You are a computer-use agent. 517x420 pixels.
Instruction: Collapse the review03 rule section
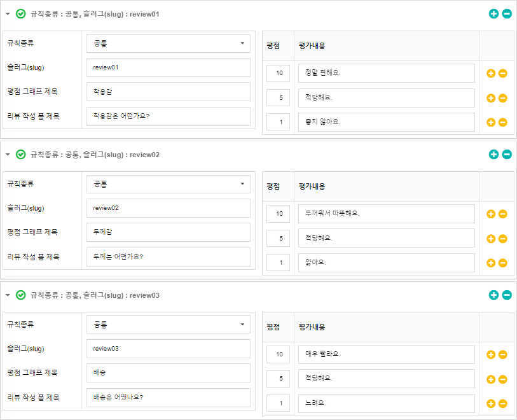(8, 295)
